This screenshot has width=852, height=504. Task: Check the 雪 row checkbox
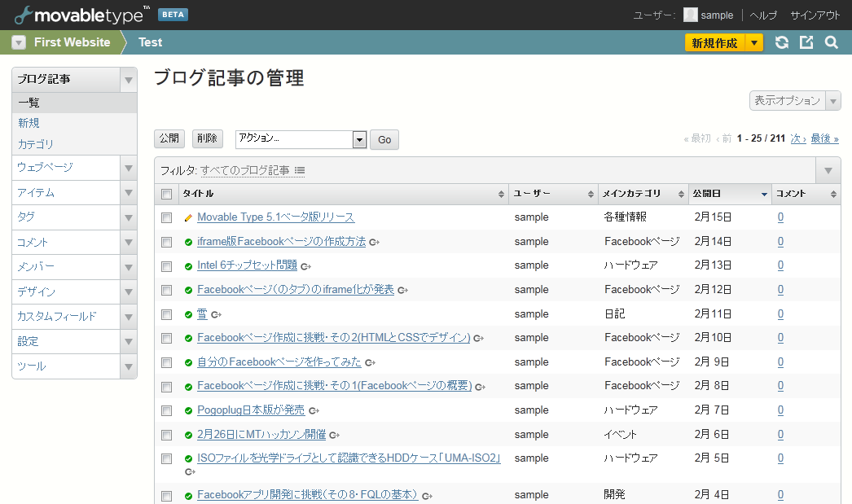coord(166,314)
